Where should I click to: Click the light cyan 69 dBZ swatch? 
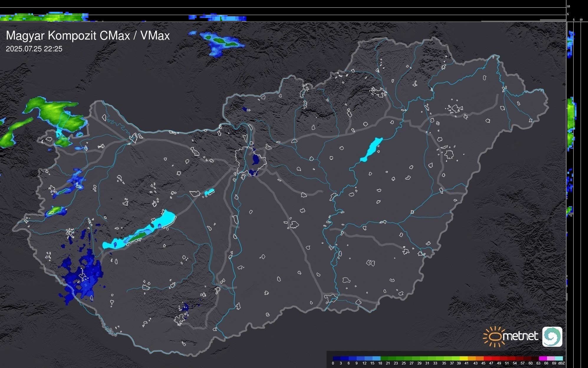[559, 358]
